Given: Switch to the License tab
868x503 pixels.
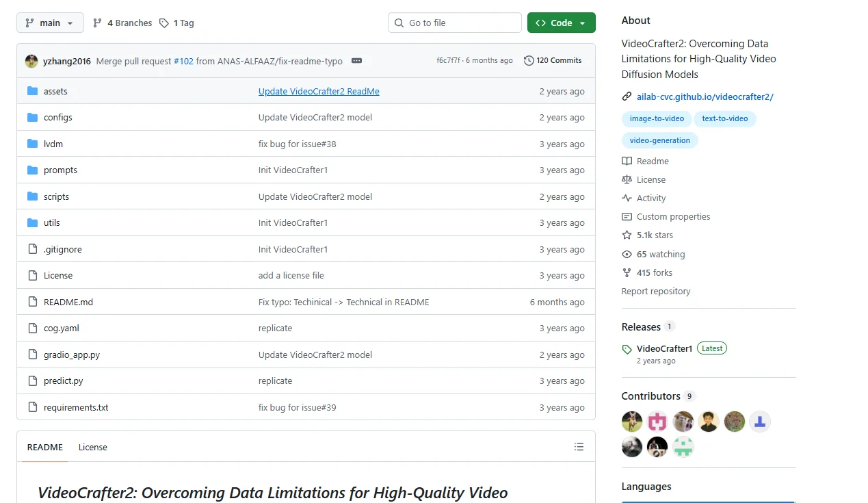Looking at the screenshot, I should (93, 447).
